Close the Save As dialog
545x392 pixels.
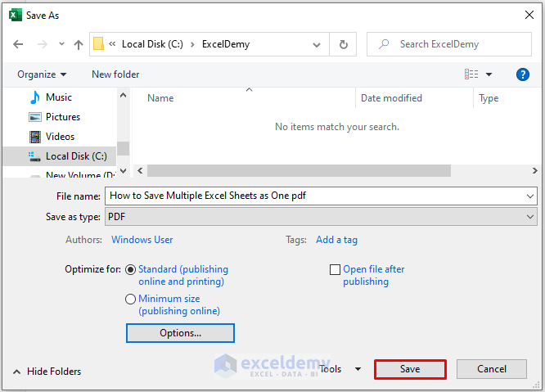(x=529, y=15)
